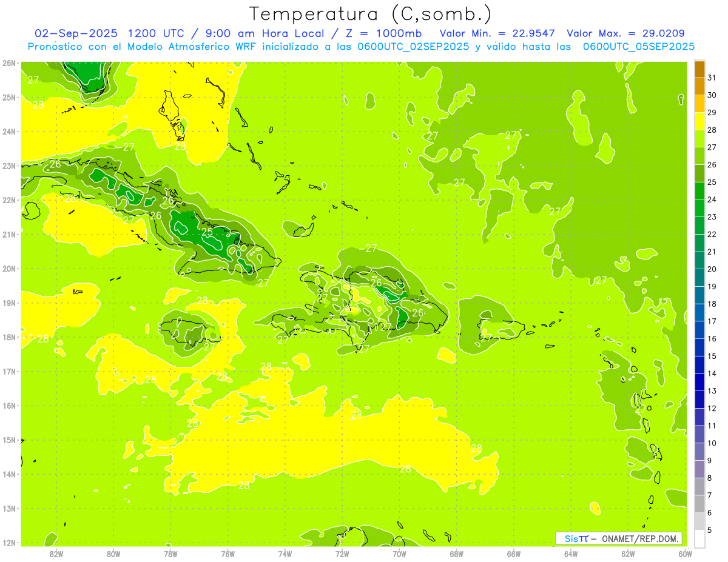Click the legend value label 16
The image size is (728, 562).
(x=712, y=339)
